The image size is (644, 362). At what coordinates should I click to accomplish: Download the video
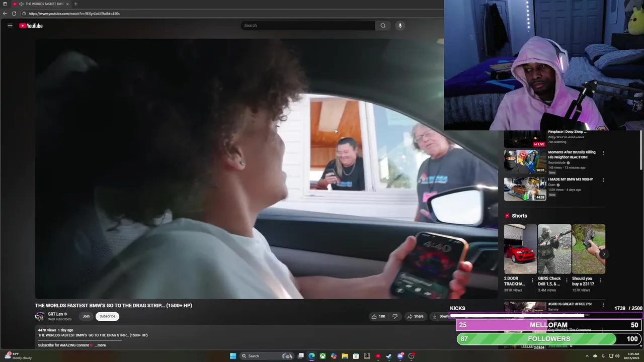[441, 316]
